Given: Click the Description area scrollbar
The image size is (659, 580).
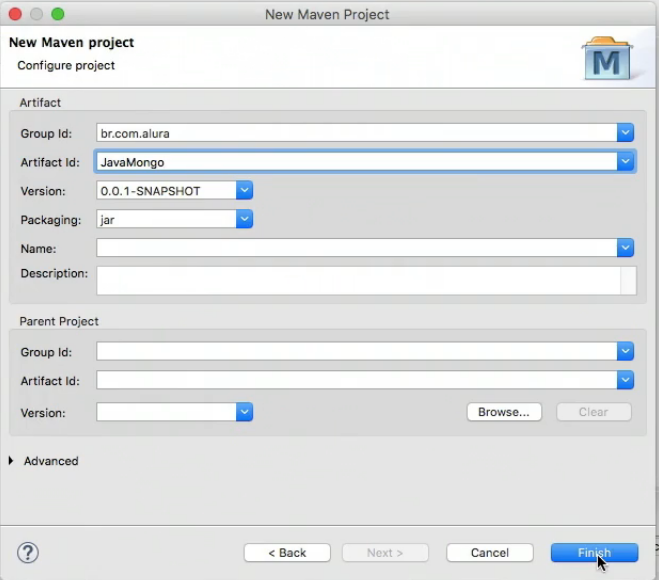Looking at the screenshot, I should (x=628, y=280).
